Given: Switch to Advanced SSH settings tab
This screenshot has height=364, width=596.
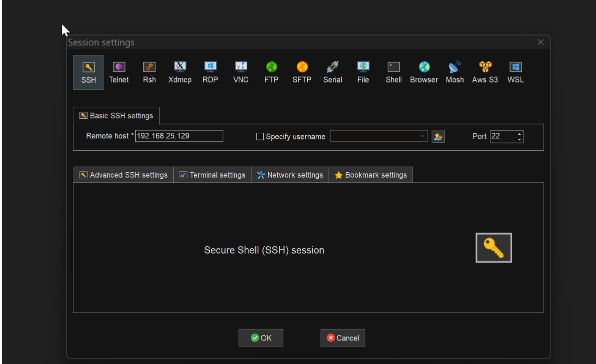Looking at the screenshot, I should tap(123, 175).
